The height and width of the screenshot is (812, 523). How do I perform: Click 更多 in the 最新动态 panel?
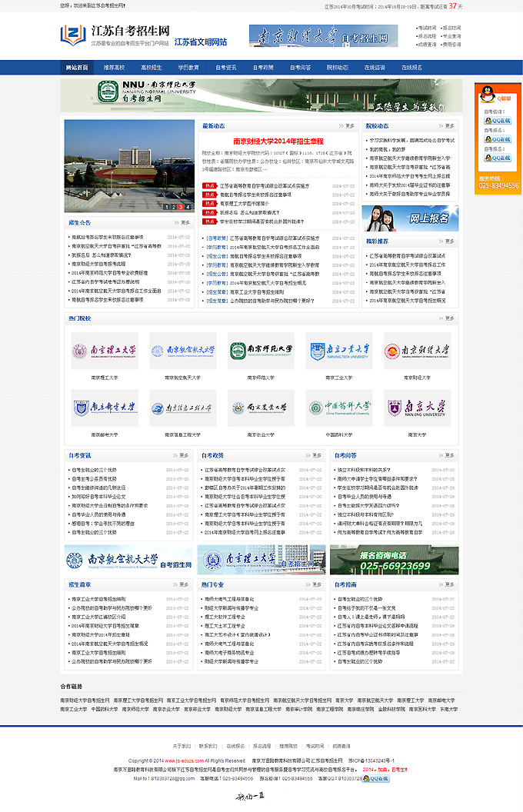point(346,126)
